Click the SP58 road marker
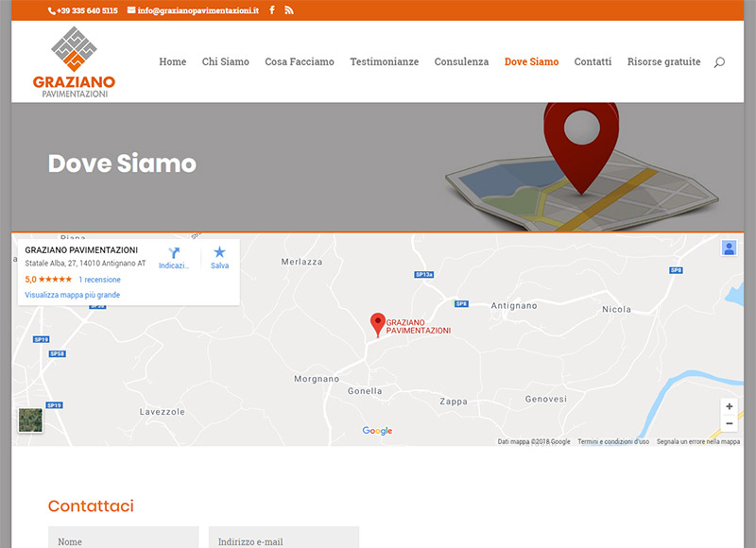The image size is (756, 548). coord(58,353)
